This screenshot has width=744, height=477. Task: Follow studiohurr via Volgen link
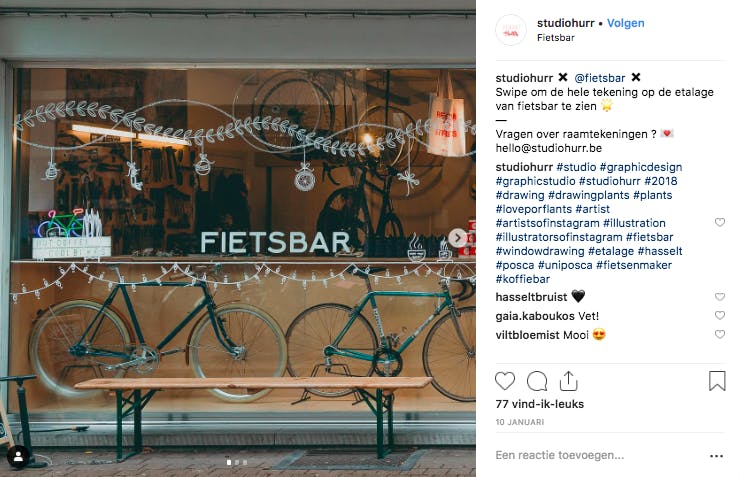click(x=625, y=23)
